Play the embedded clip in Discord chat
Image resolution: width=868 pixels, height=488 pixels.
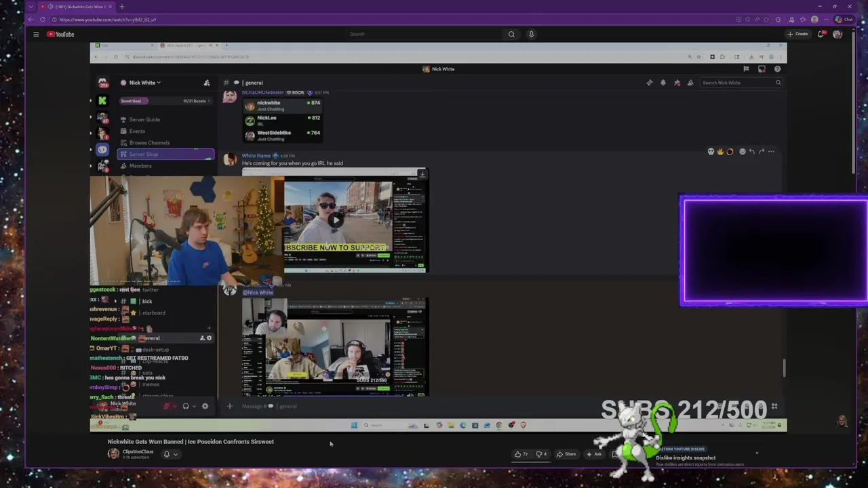coord(335,220)
